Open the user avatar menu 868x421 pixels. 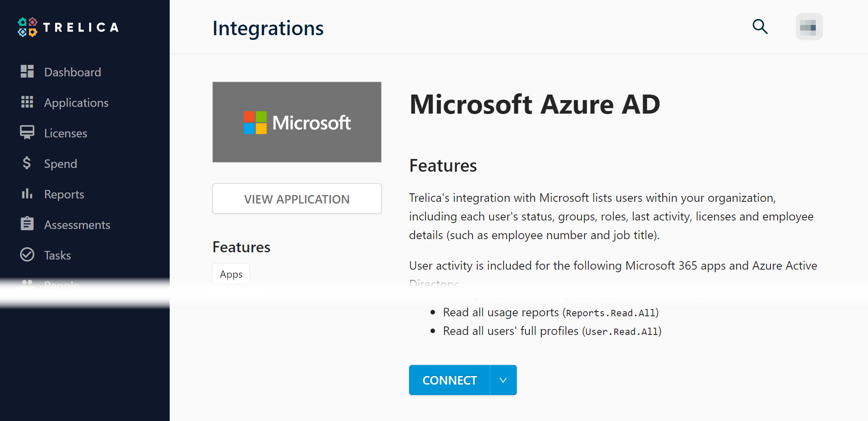click(x=809, y=27)
